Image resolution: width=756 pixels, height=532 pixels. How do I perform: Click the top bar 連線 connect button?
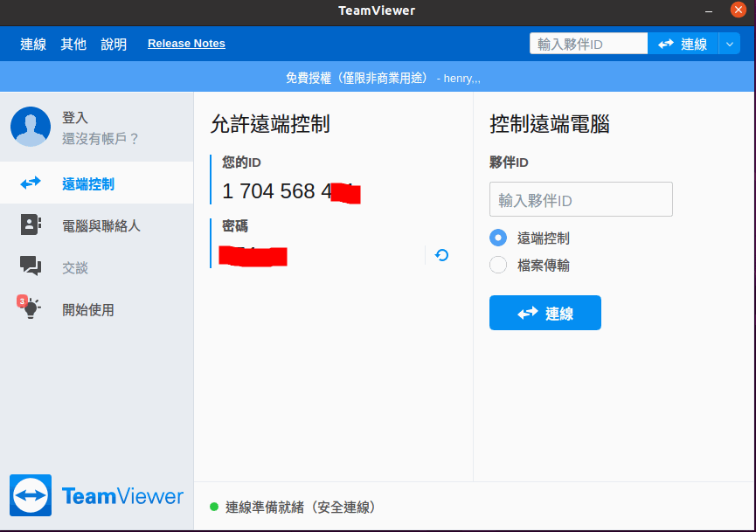click(683, 44)
